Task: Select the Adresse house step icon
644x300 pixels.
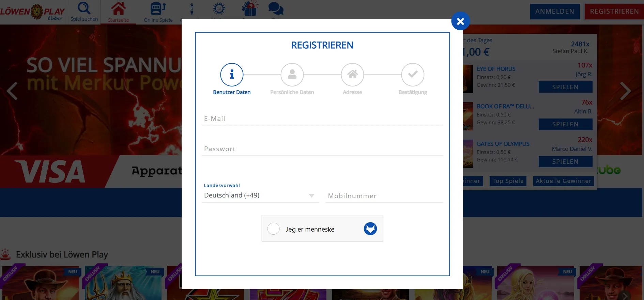Action: [x=352, y=75]
